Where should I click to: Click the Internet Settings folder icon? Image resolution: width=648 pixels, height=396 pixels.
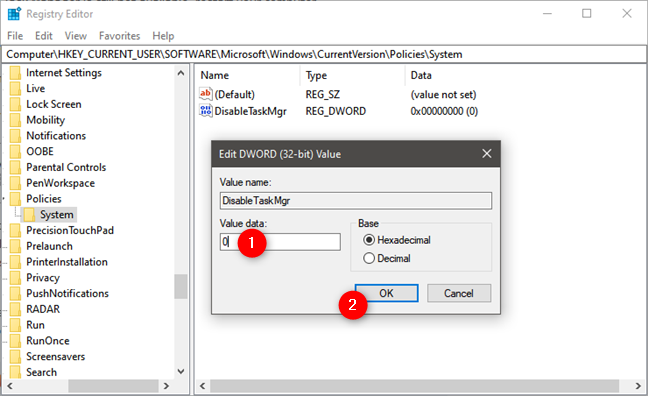point(15,73)
